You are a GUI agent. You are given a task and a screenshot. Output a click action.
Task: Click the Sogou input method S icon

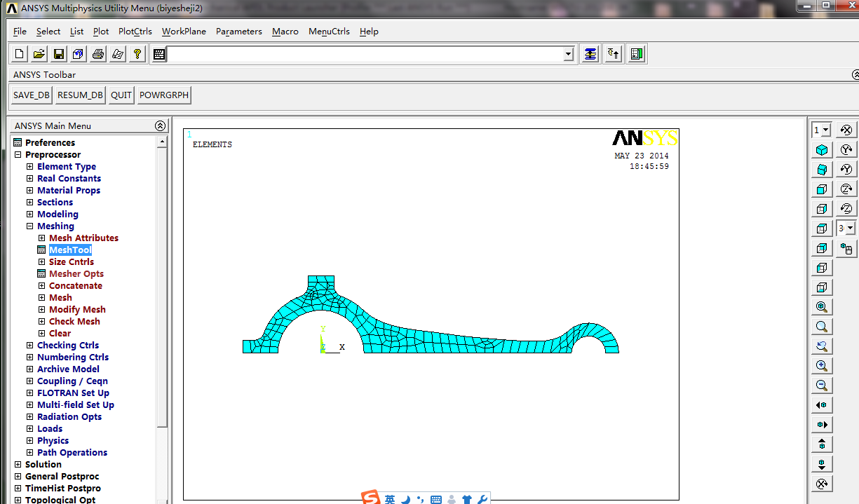pyautogui.click(x=370, y=498)
